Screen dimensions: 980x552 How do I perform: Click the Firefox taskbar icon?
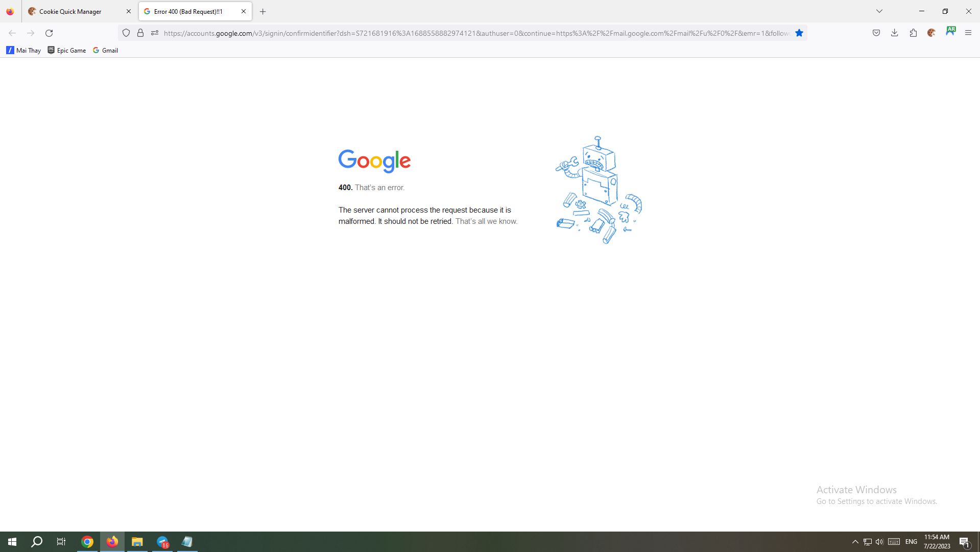point(112,542)
